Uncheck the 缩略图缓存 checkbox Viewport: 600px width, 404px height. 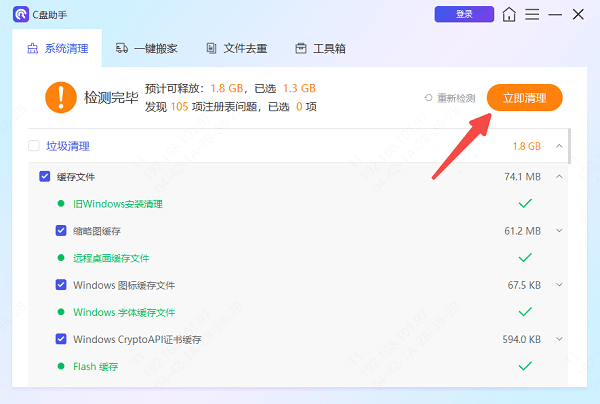click(x=62, y=231)
